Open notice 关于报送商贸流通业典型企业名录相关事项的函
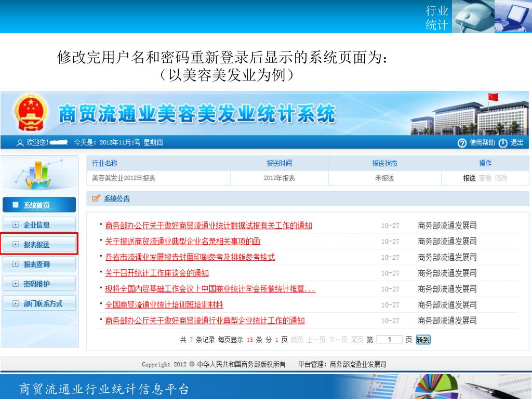The image size is (532, 399). tap(182, 241)
